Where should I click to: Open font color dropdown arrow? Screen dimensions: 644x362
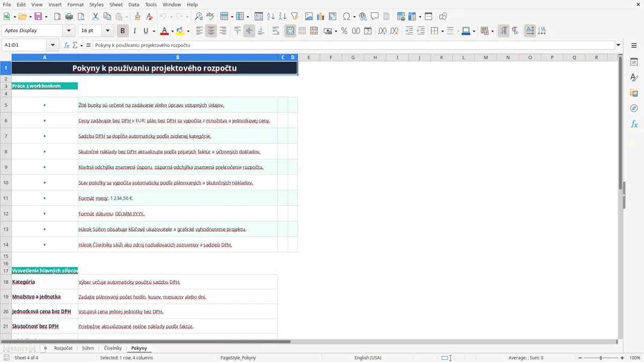[172, 31]
